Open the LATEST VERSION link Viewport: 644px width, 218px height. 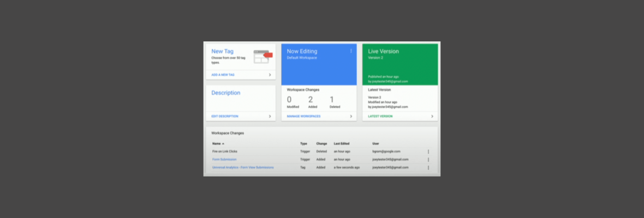(380, 116)
